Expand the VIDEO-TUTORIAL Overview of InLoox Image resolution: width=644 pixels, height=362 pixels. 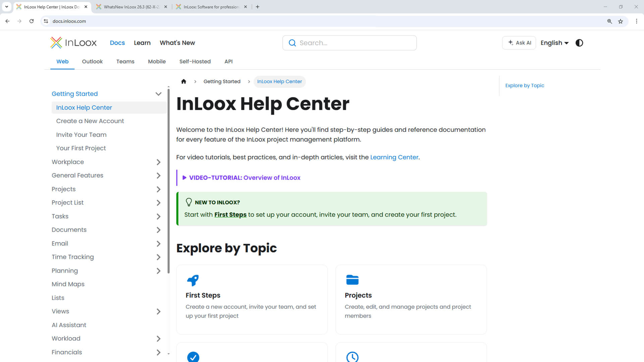[x=241, y=178]
